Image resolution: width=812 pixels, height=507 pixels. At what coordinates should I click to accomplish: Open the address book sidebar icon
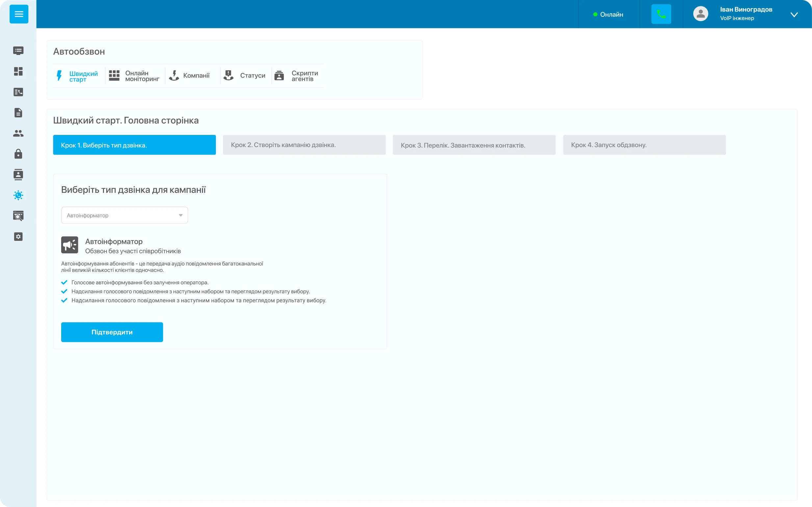tap(18, 175)
